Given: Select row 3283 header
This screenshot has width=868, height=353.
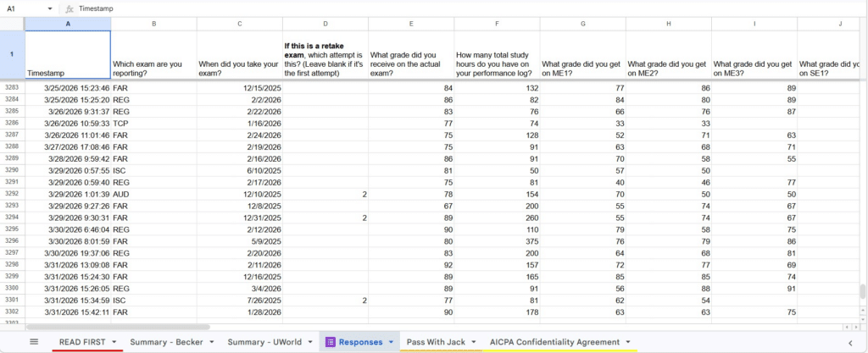Looking at the screenshot, I should tap(12, 88).
